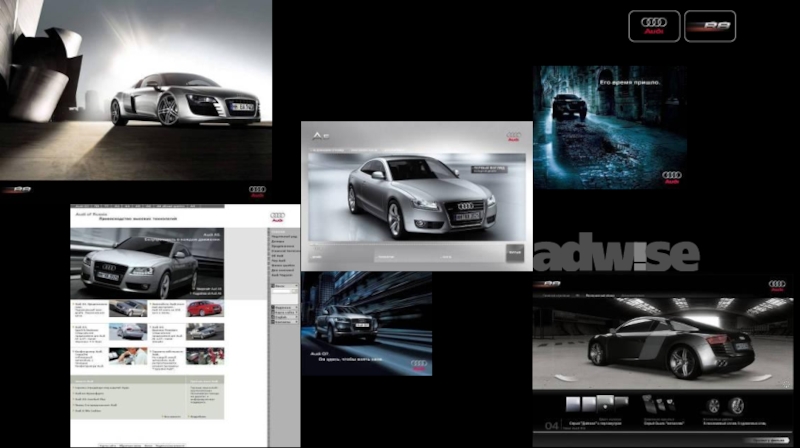
Task: Click the Audi logo under the R8 hero image
Action: (x=257, y=191)
